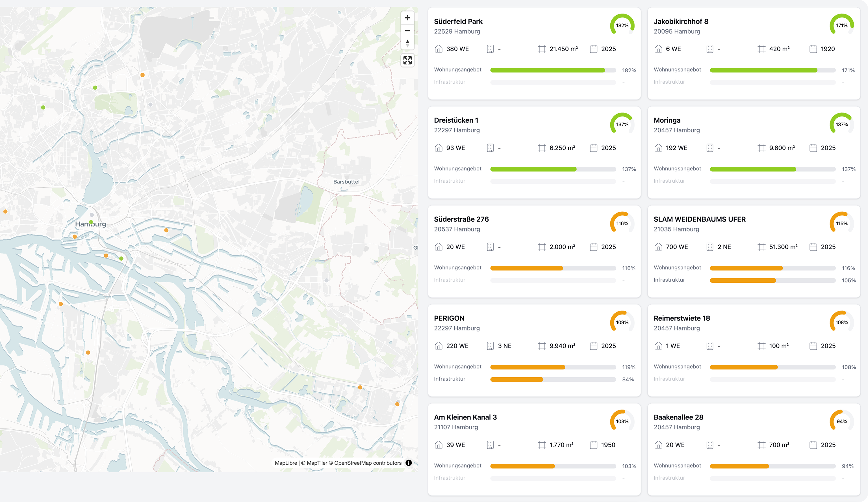Click area icon on SLAM WEIDENBAUMS UFER

click(x=761, y=247)
